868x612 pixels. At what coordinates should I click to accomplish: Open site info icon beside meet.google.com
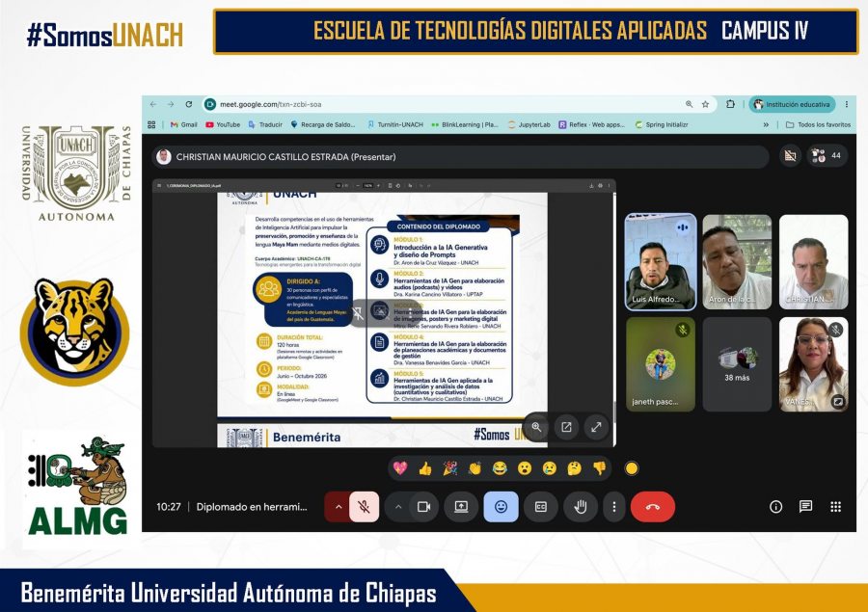pos(210,104)
